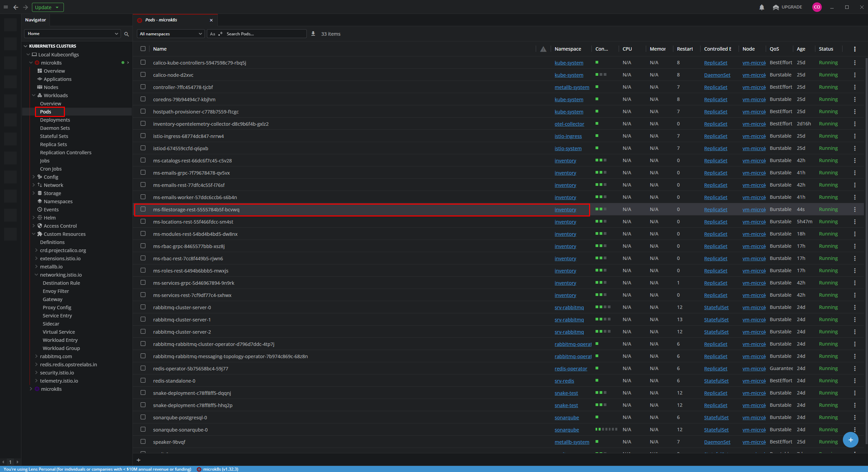Open actions menu for controller-7ffc454778-tjcbf

[x=855, y=87]
